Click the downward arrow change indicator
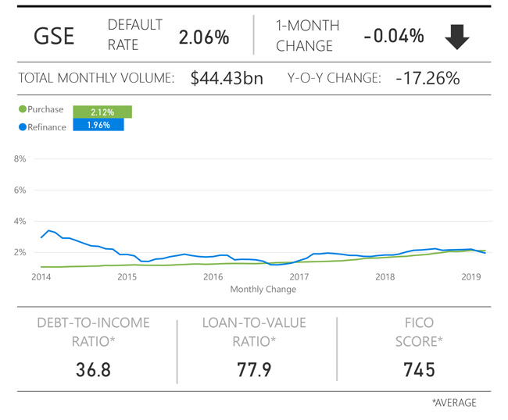Viewport: 508px width, 420px height. click(456, 37)
